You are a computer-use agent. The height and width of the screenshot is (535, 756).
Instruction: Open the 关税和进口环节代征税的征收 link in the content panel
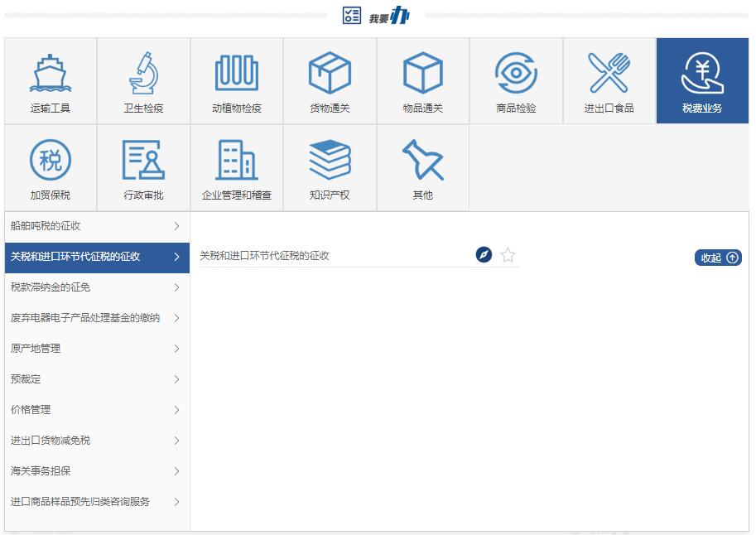(265, 256)
